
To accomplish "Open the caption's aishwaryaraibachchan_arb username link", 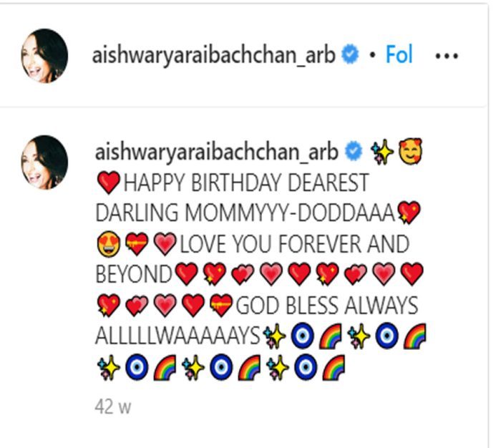I will coord(217,152).
